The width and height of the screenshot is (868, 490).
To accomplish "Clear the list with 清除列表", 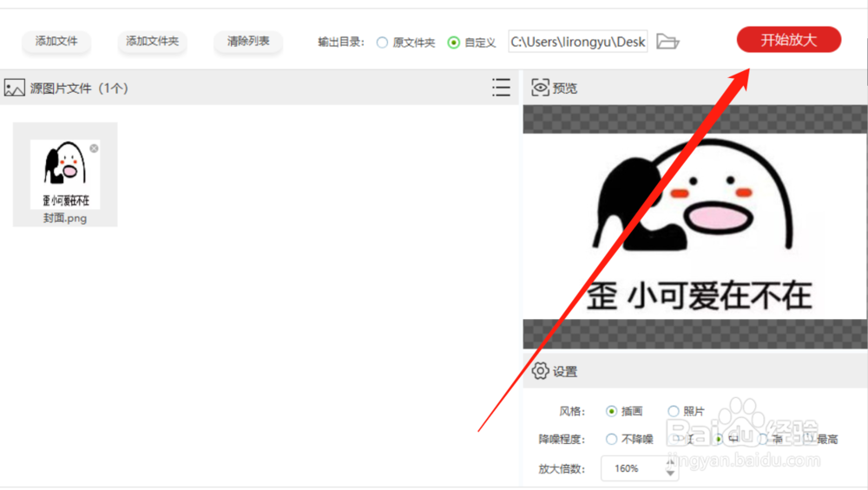I will coord(248,42).
